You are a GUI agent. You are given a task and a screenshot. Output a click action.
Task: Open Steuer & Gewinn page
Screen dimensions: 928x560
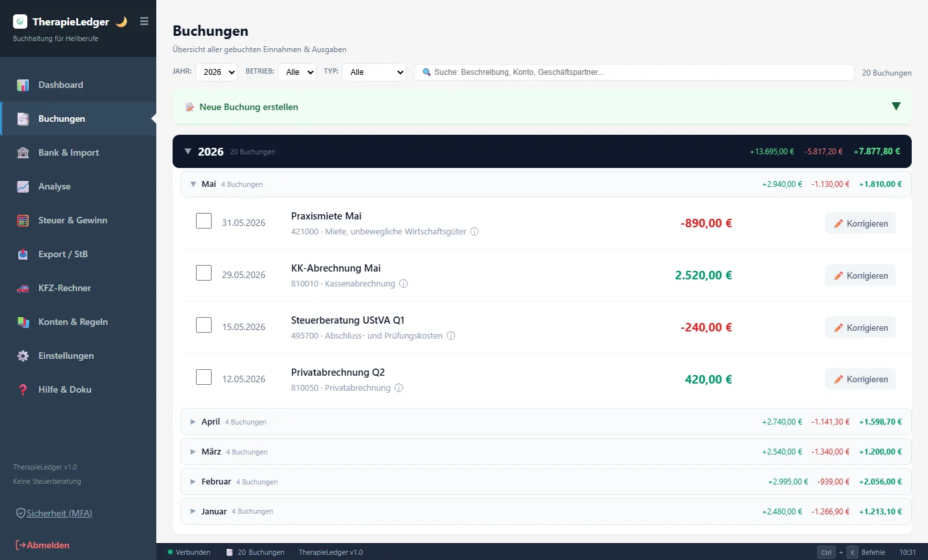pos(78,220)
